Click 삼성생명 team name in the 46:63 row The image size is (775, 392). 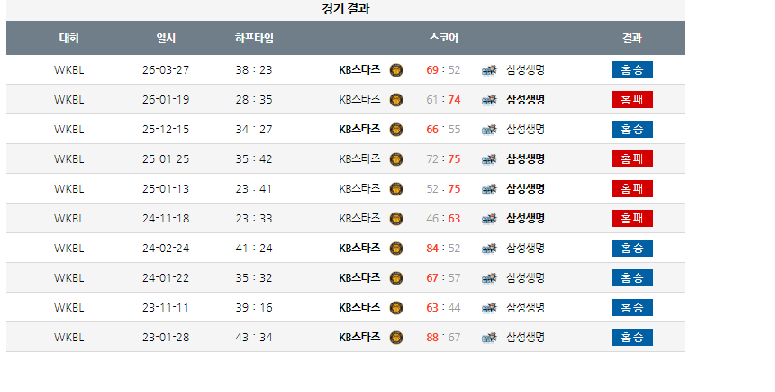click(x=525, y=218)
